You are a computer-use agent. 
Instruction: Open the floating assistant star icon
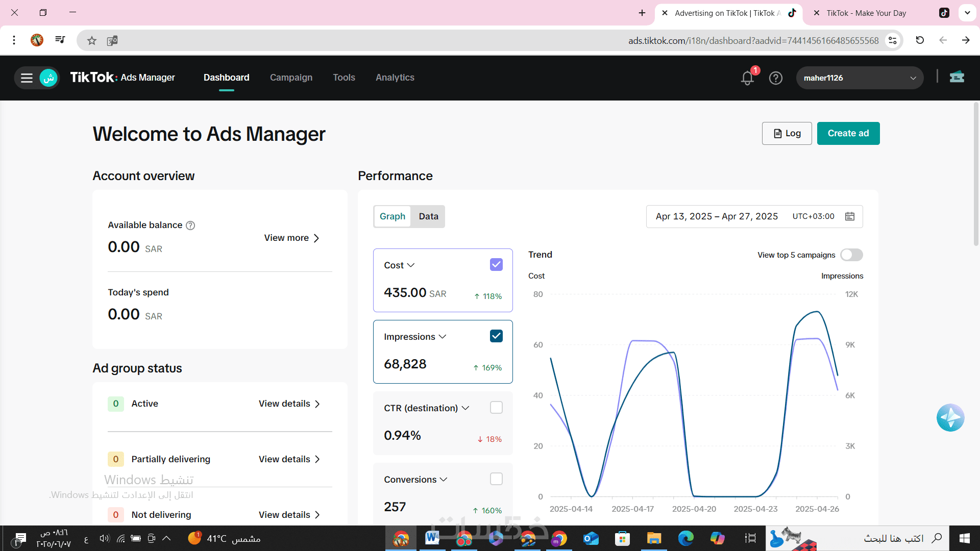[x=950, y=418]
